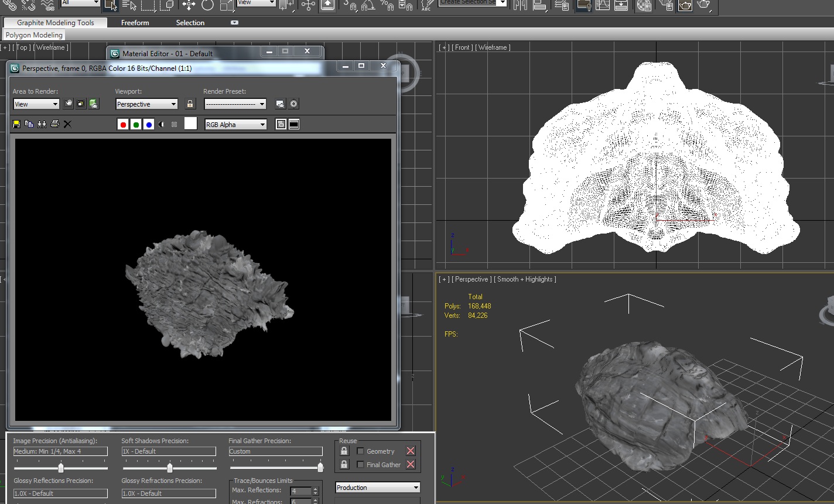Enable the Reuse Final Gather checkbox
Viewport: 834px width, 504px height.
pyautogui.click(x=361, y=464)
